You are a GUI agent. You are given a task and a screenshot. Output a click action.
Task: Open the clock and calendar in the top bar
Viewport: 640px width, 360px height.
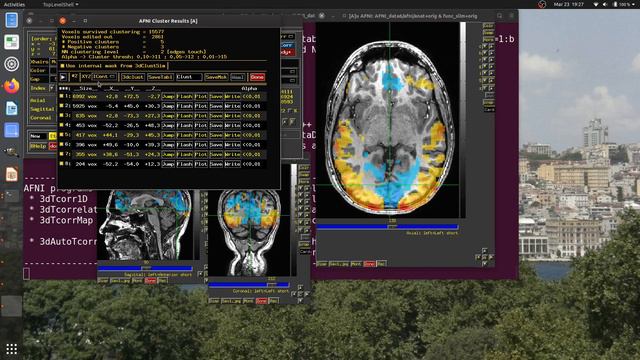pyautogui.click(x=569, y=4)
